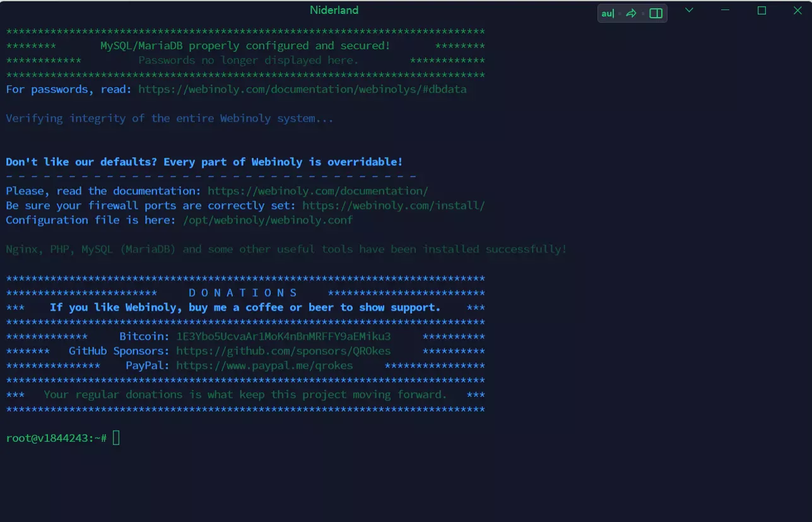Click "Verifying integrity of the entire Webinoly system..."
This screenshot has width=812, height=522.
coord(170,118)
